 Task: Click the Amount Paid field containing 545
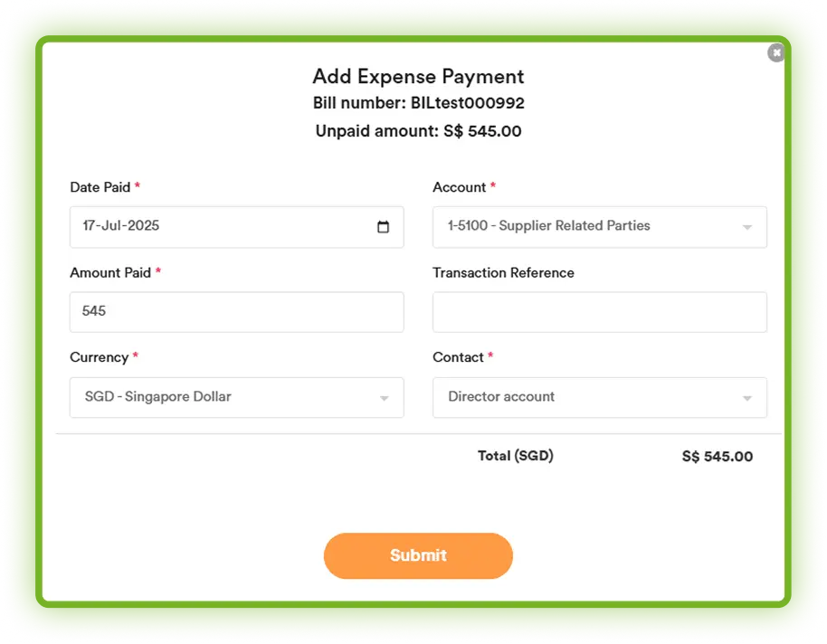[236, 311]
